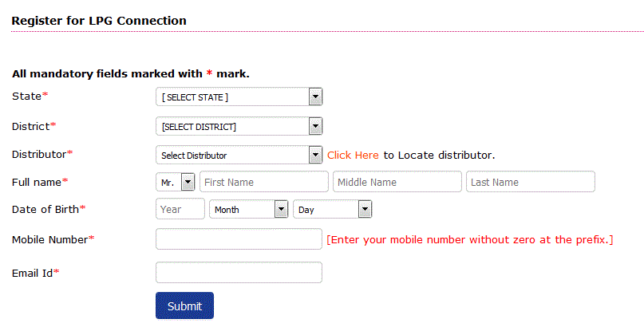Open the Select Distributor dropdown
Screen dimensions: 644x335
(239, 155)
